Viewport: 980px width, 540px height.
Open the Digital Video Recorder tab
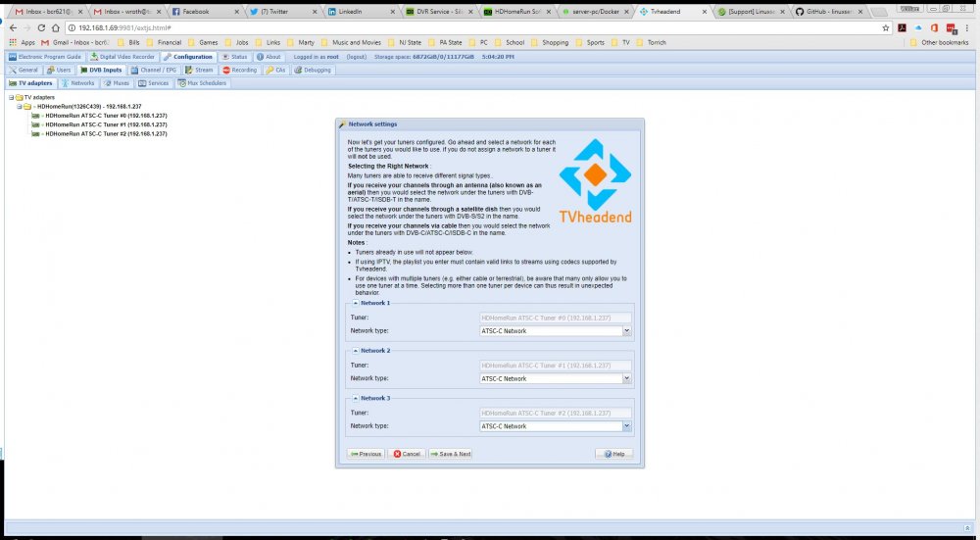point(122,57)
